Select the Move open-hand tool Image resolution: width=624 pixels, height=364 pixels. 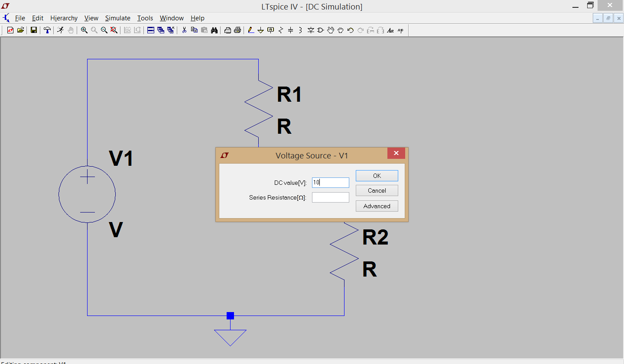point(331,30)
